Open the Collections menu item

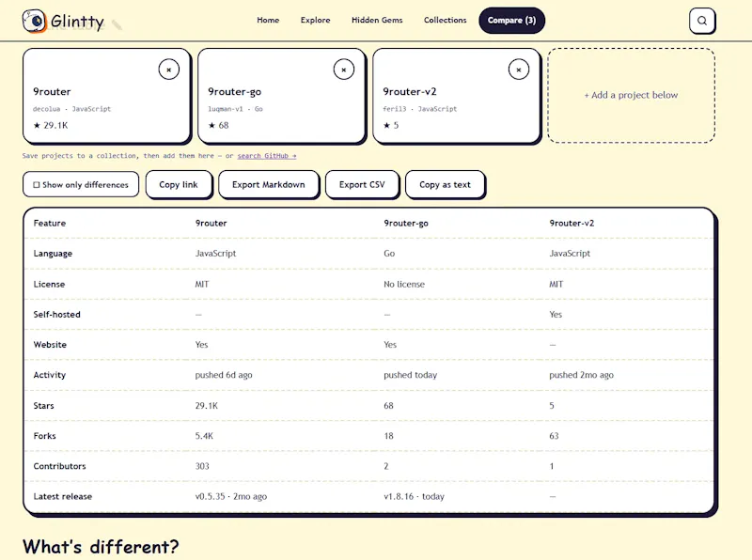click(445, 20)
